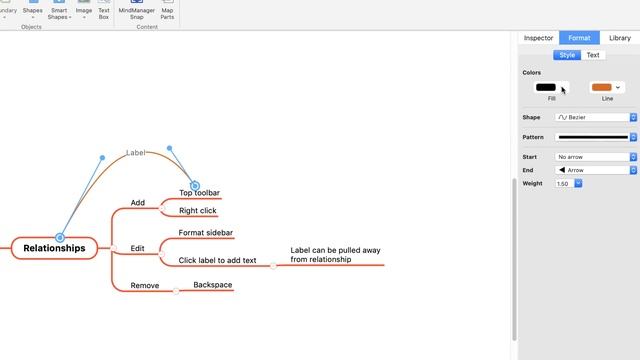
Task: Click the orange Line color swatch
Action: pos(602,87)
